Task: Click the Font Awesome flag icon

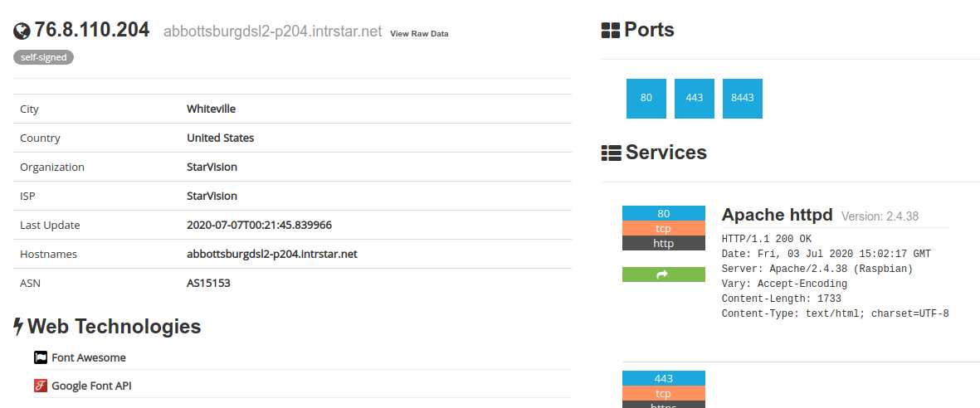Action: (x=41, y=357)
